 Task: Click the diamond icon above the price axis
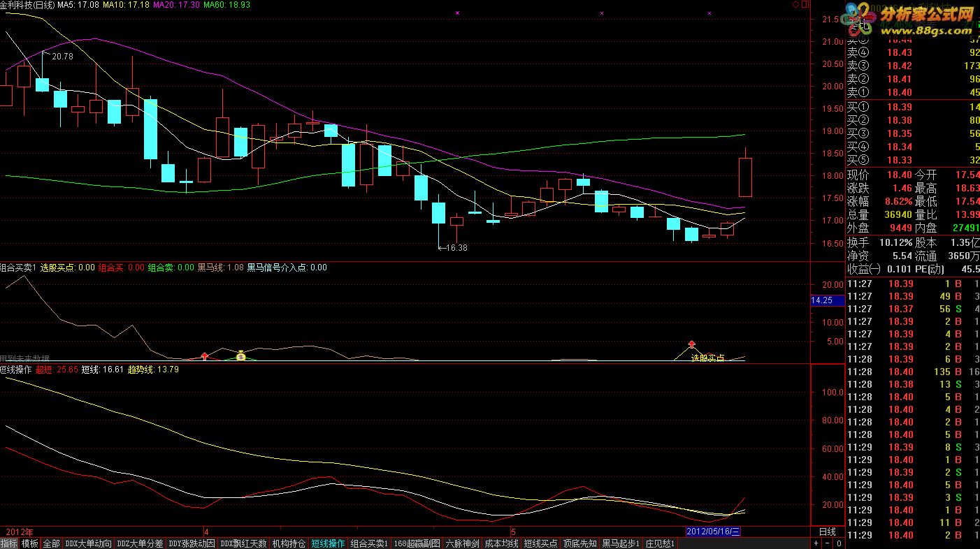coord(796,5)
